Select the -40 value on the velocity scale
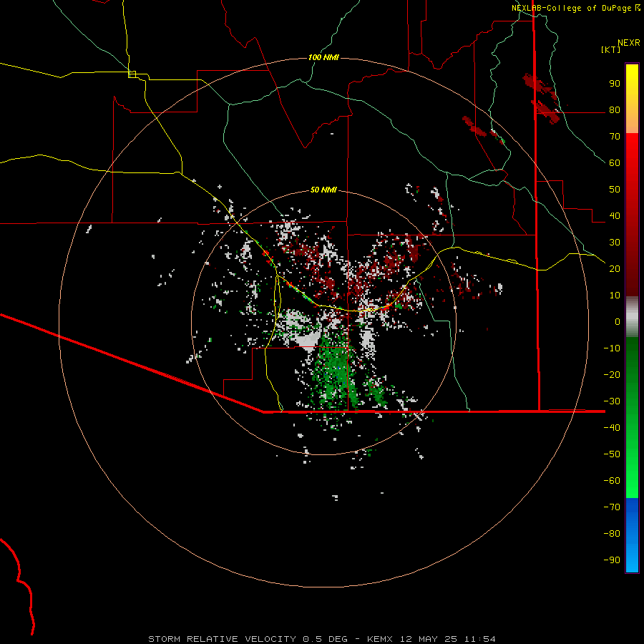 pos(612,428)
